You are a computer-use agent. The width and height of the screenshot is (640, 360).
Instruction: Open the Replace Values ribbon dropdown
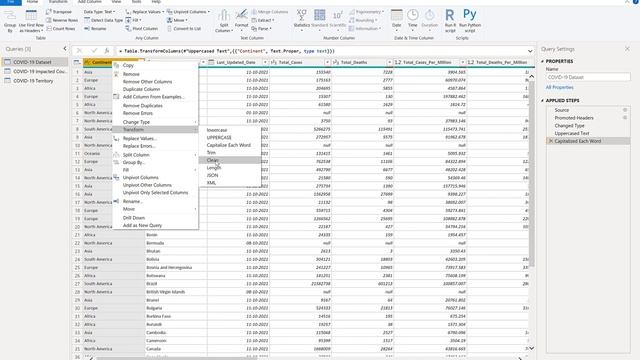click(x=145, y=12)
